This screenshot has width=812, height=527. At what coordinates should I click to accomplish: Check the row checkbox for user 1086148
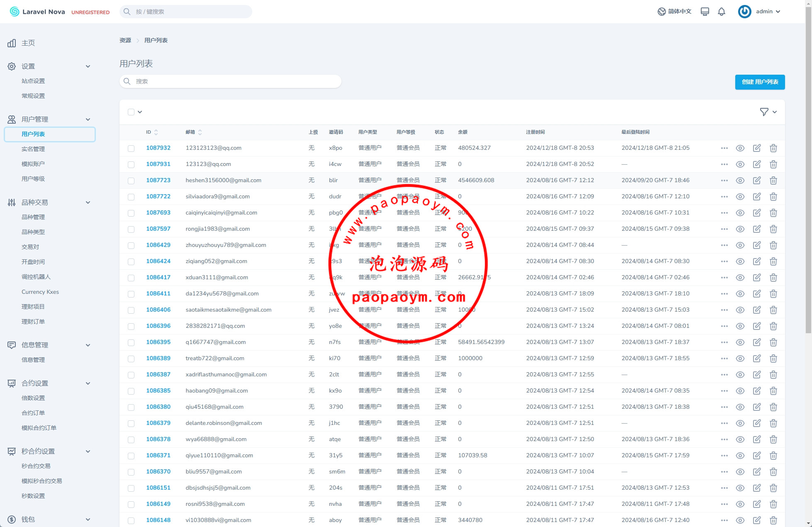131,521
